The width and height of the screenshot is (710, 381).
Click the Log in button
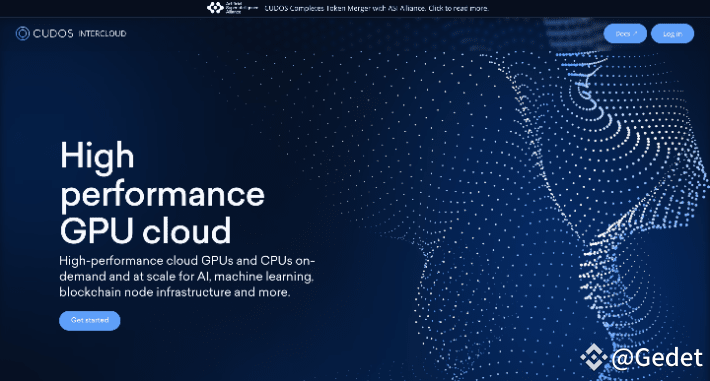(x=672, y=34)
